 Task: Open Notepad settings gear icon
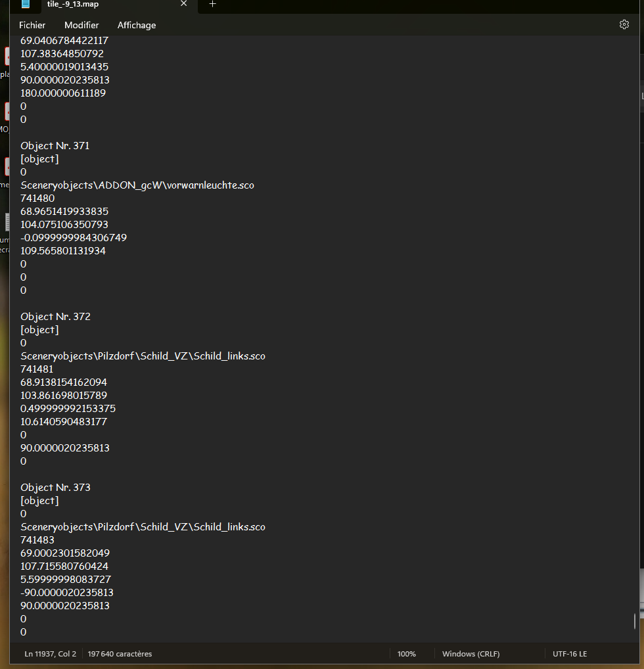(624, 25)
